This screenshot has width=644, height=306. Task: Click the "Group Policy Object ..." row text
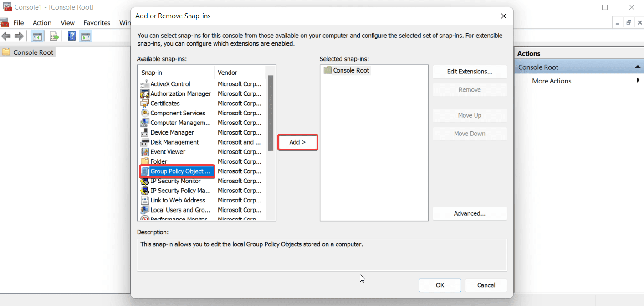pyautogui.click(x=180, y=171)
